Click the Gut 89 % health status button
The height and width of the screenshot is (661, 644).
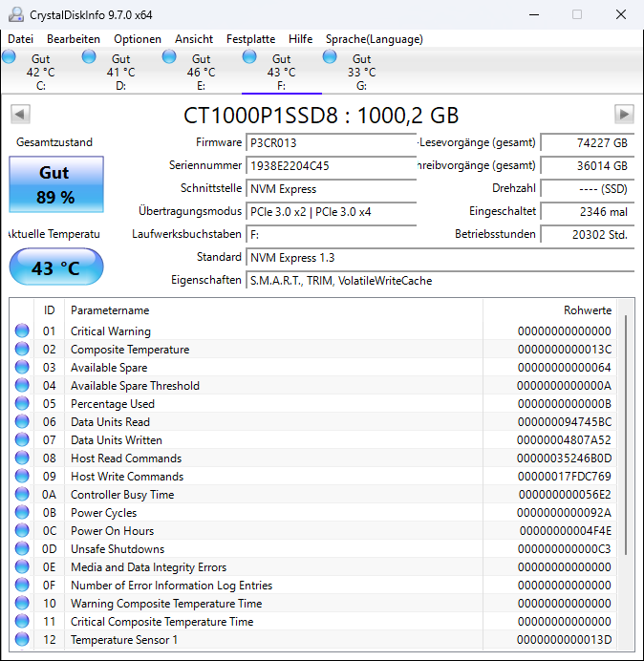pos(56,184)
